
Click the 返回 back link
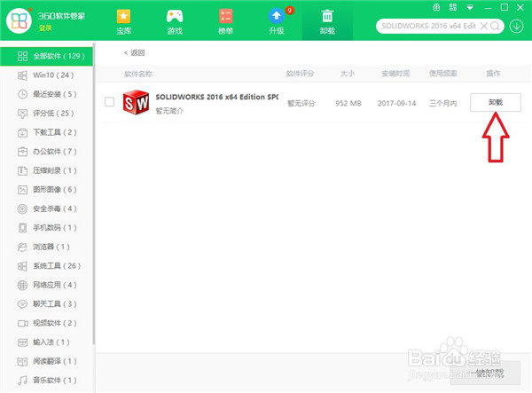134,53
